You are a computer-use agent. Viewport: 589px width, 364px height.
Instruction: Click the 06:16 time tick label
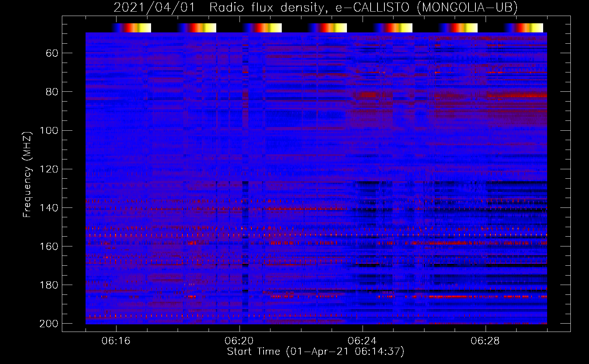[x=116, y=341]
